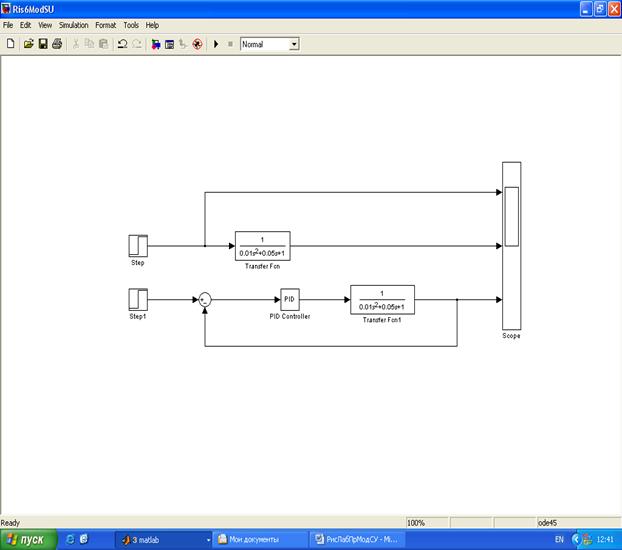This screenshot has height=550, width=622.
Task: Click the New model icon
Action: (10, 44)
